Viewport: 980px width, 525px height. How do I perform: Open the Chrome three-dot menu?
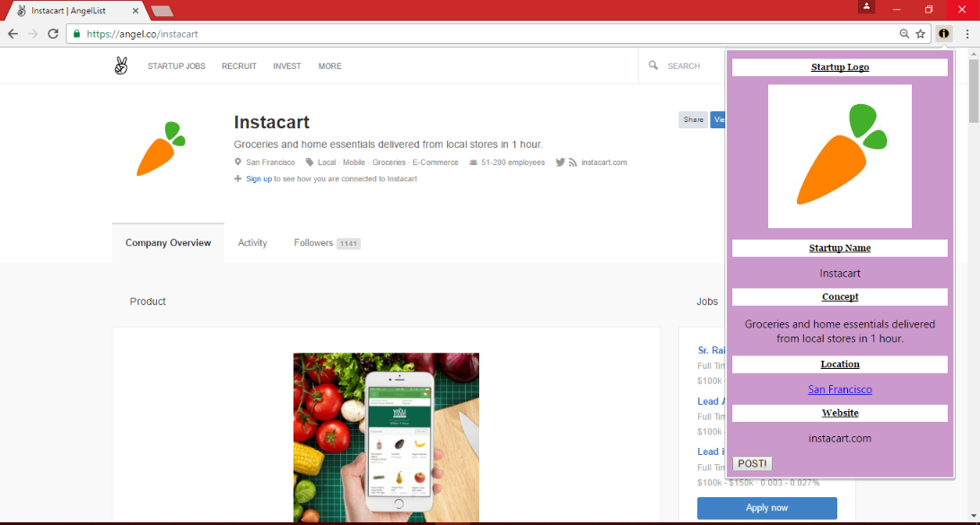967,34
